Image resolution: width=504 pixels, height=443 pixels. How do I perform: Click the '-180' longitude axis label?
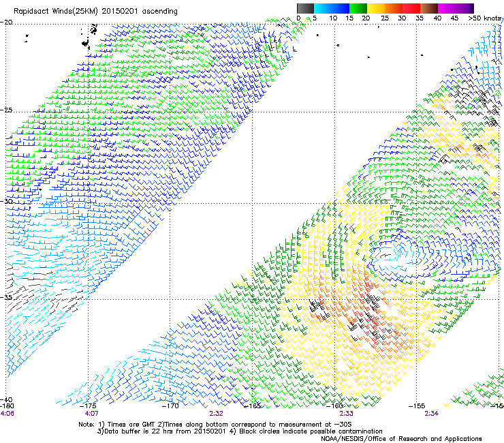[7, 406]
